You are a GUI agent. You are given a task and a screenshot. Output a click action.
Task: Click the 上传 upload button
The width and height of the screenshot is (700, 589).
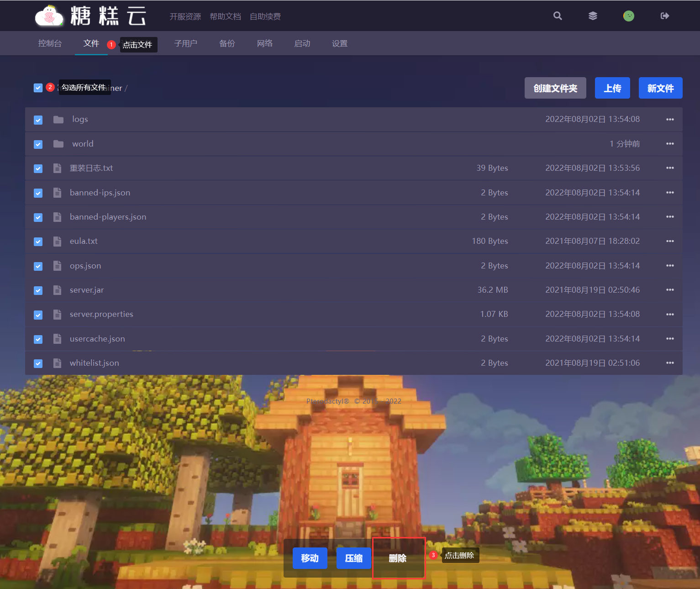(612, 88)
